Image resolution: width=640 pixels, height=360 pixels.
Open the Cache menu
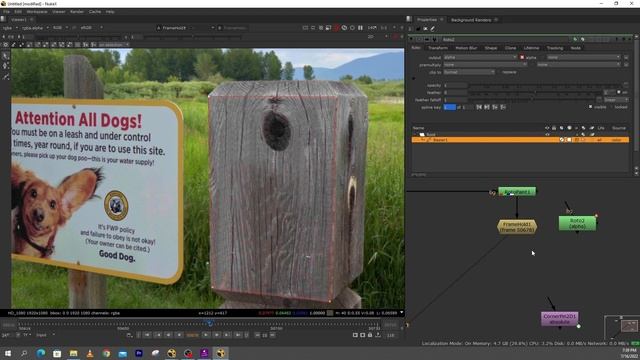95,12
